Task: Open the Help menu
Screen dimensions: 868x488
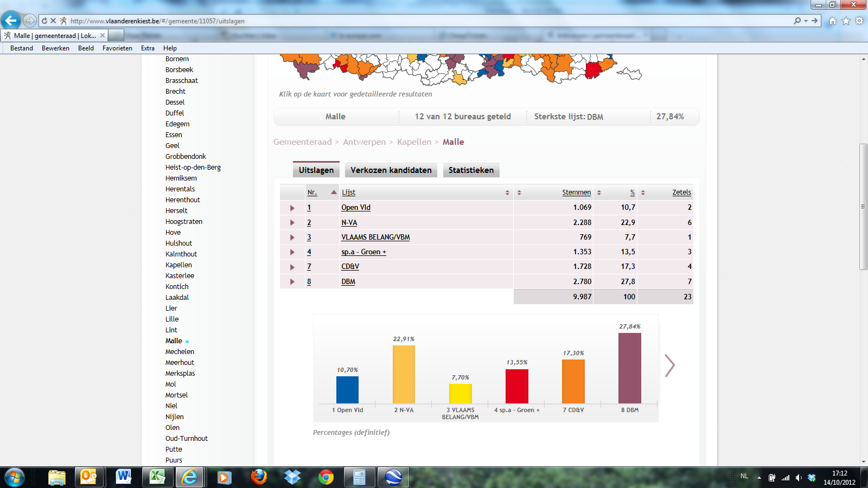Action: (x=170, y=48)
